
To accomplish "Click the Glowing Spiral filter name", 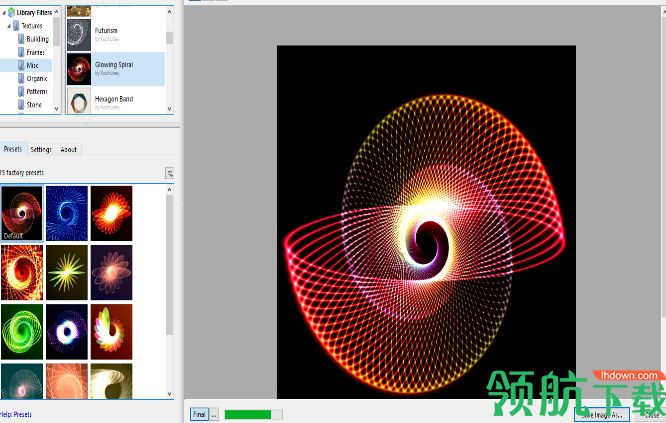I will click(114, 65).
